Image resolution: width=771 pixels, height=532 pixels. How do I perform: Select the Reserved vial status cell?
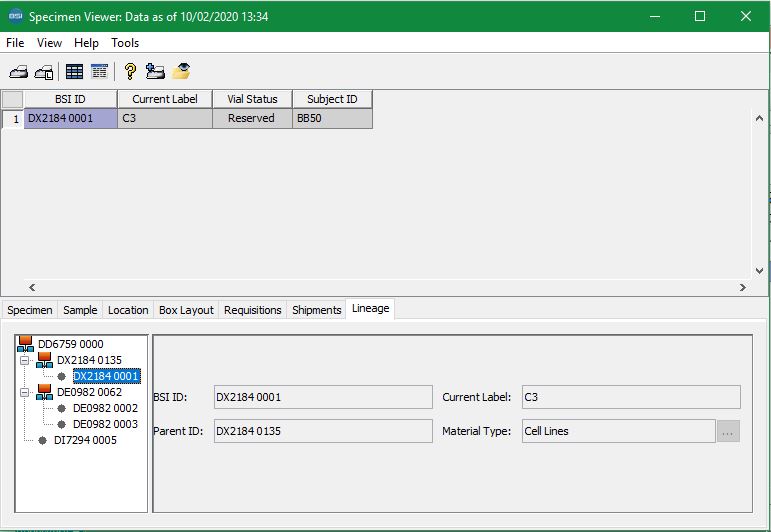(x=252, y=118)
